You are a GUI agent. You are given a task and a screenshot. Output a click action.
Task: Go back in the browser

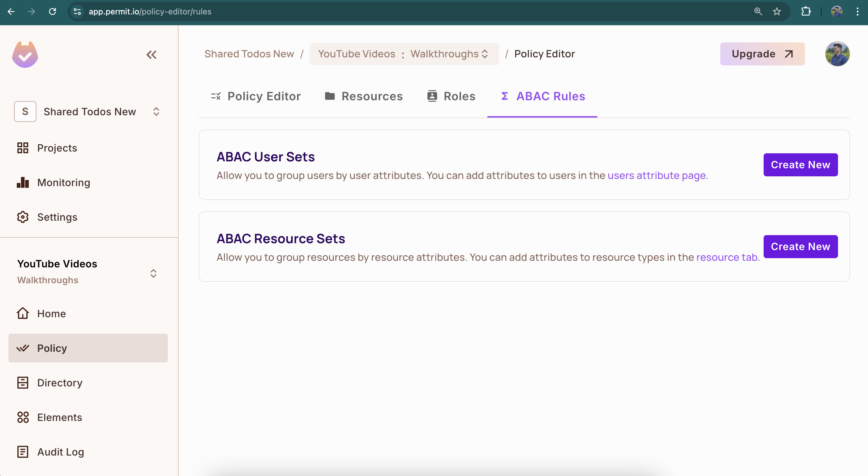click(x=11, y=12)
